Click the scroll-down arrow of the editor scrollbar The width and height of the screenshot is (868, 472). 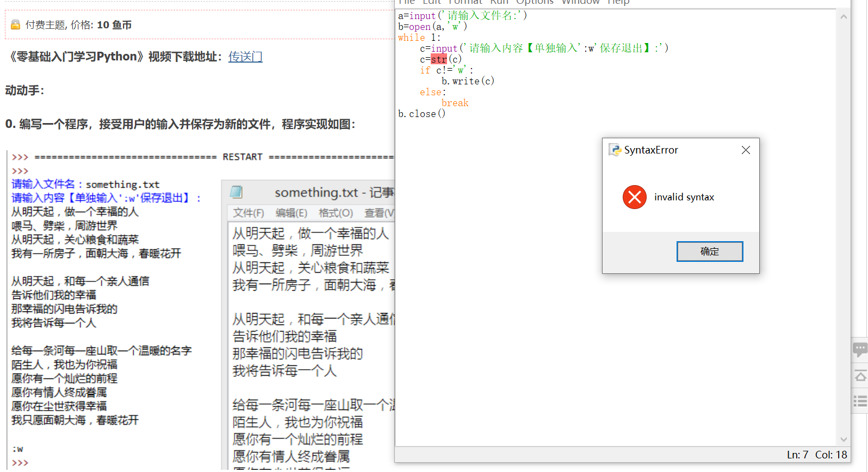click(x=844, y=439)
